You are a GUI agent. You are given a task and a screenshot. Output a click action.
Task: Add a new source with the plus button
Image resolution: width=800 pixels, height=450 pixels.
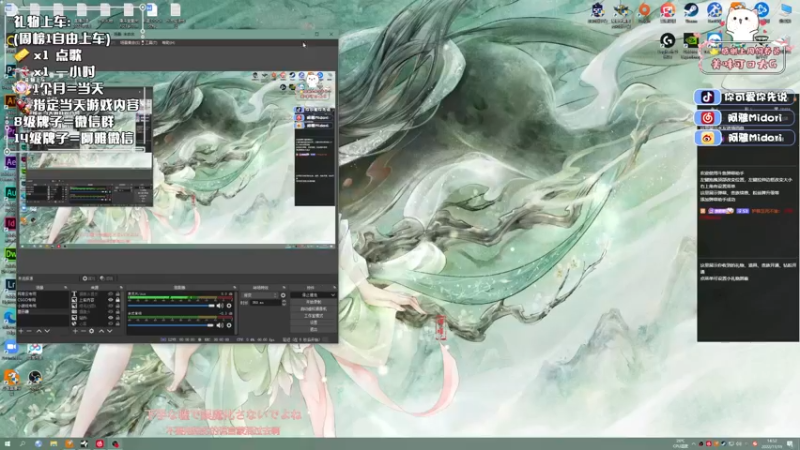pyautogui.click(x=75, y=331)
